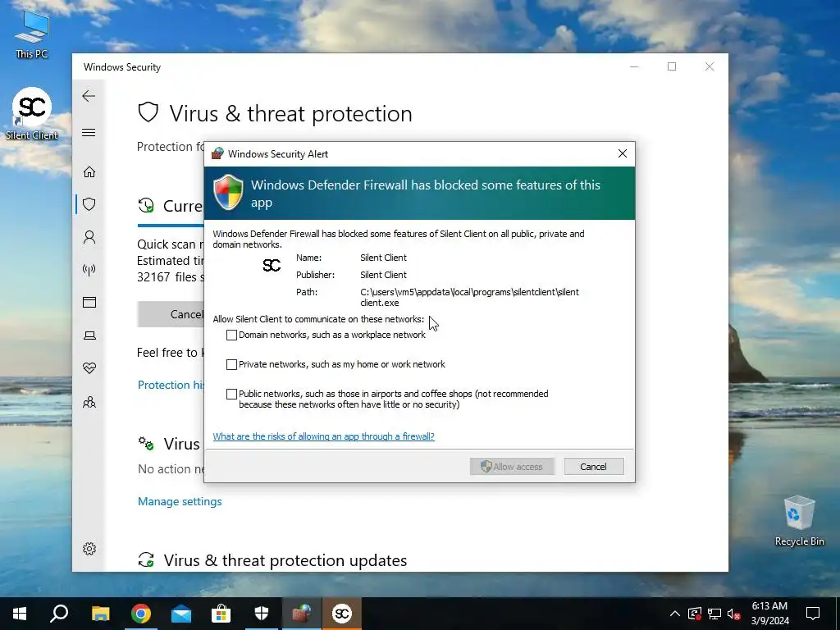Check the Domain networks checkbox
The width and height of the screenshot is (840, 630).
231,335
